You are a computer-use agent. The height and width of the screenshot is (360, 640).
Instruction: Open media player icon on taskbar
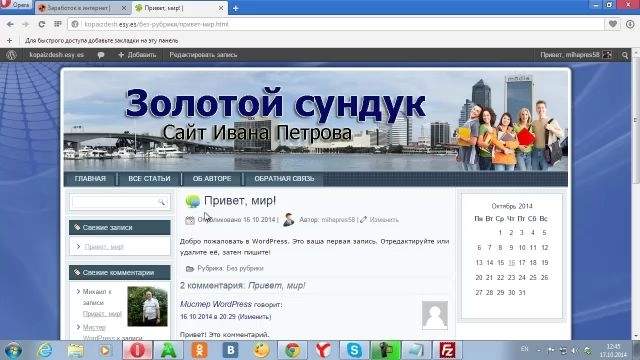105,351
